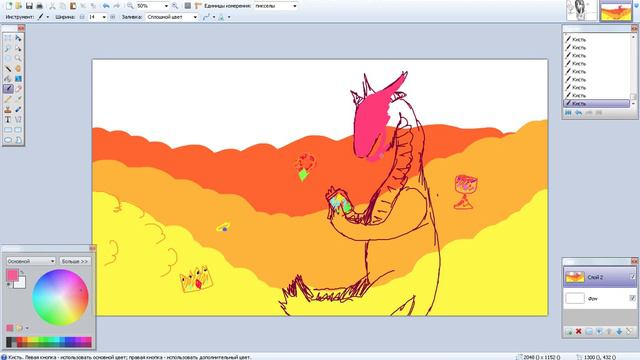Select the Paint Bucket tool
640x360 pixels.
[8, 79]
